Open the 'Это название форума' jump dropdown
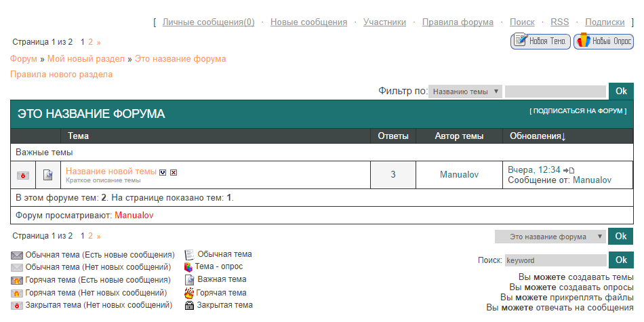Screen dimensions: 644x322 [x=550, y=237]
